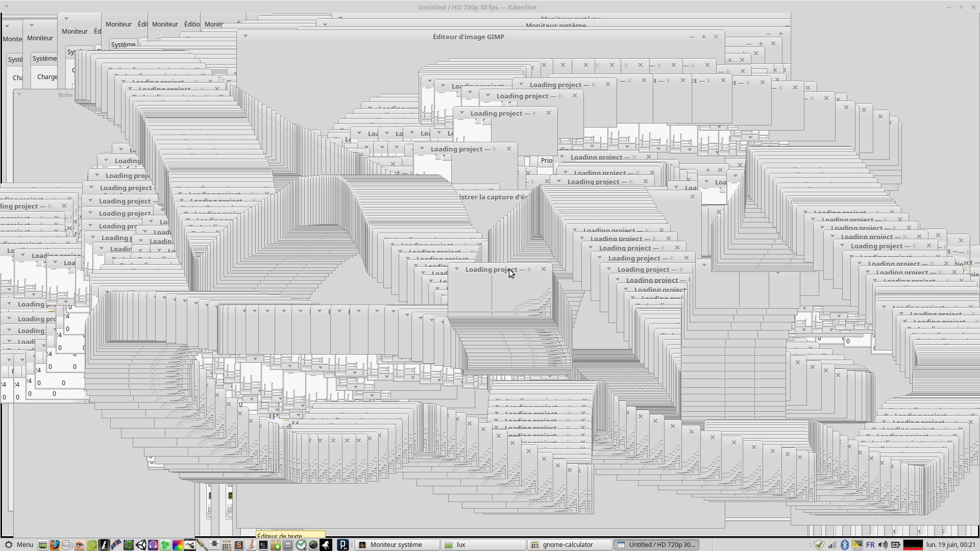Launch the color wheel application icon
The width and height of the screenshot is (980, 551).
[177, 545]
